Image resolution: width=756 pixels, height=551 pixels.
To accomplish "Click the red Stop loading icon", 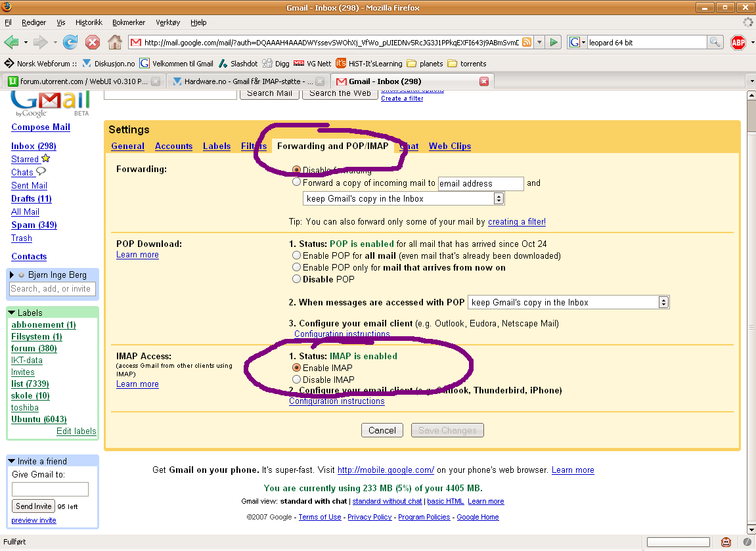I will [93, 43].
